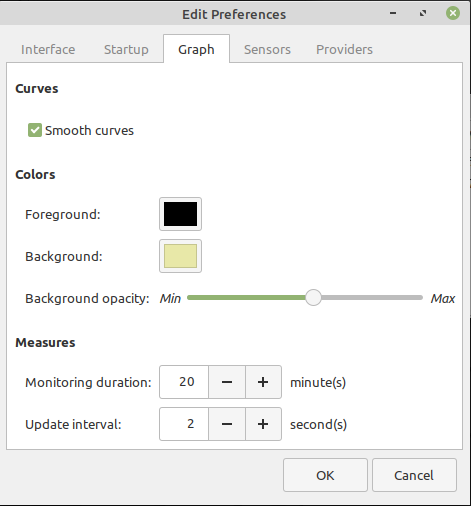Click the Background opacity slider handle
471x506 pixels.
point(313,298)
